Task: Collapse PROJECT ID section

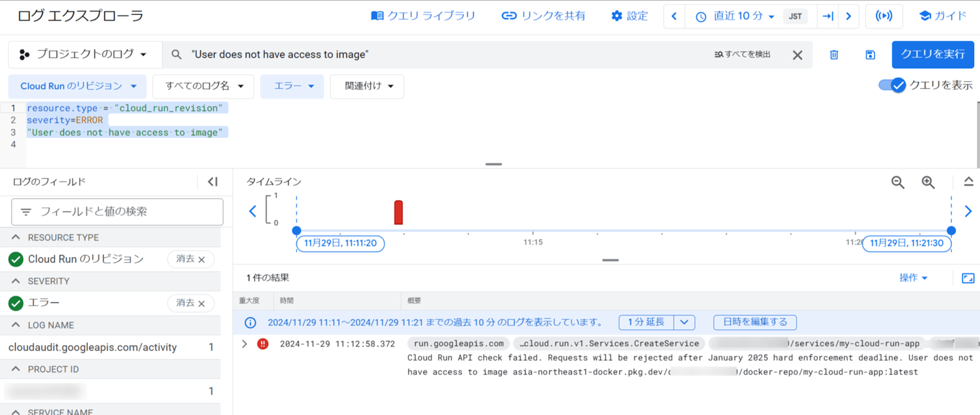Action: click(16, 369)
